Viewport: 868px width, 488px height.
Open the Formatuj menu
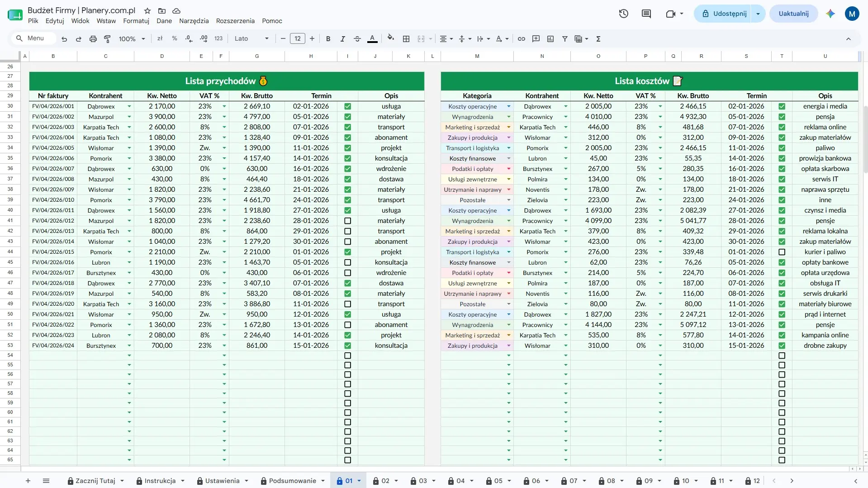pos(136,21)
